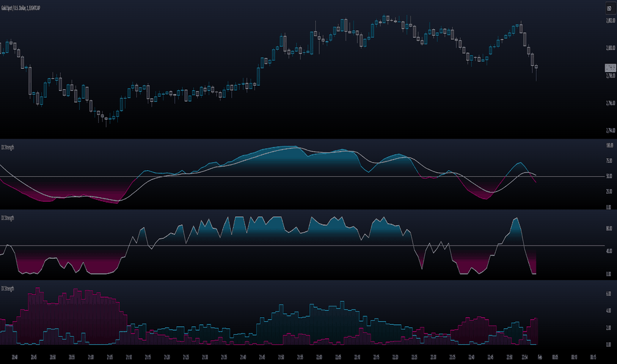This screenshot has height=364, width=617.
Task: Click the Gold Spot / U.S. Dollar symbol title
Action: pyautogui.click(x=21, y=8)
